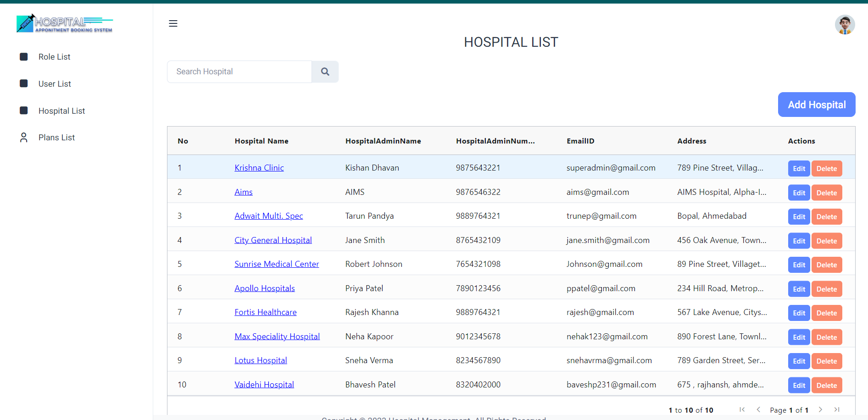Sort by the Hospital Name column header
The width and height of the screenshot is (868, 420).
[x=261, y=141]
